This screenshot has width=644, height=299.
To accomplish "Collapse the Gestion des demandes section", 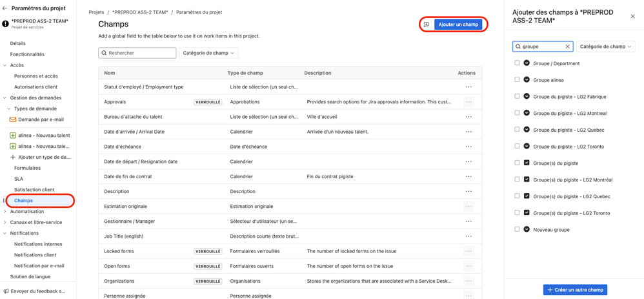I will click(5, 98).
